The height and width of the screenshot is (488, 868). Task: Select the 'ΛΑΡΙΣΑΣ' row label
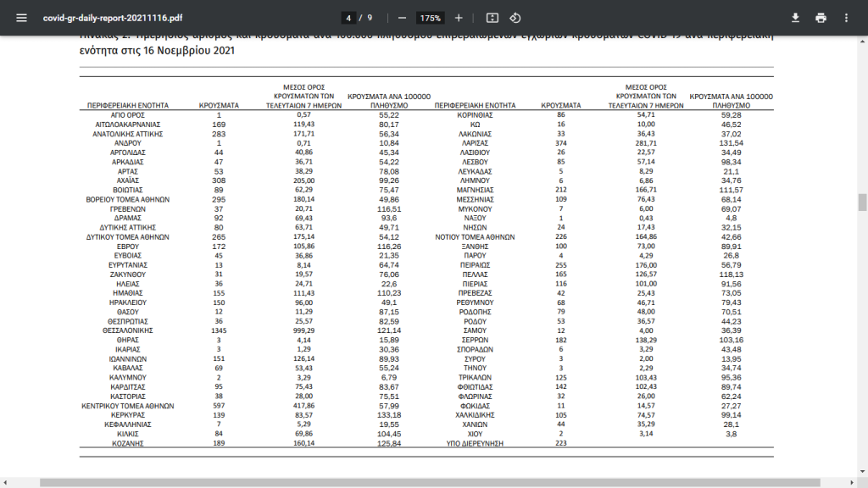475,143
